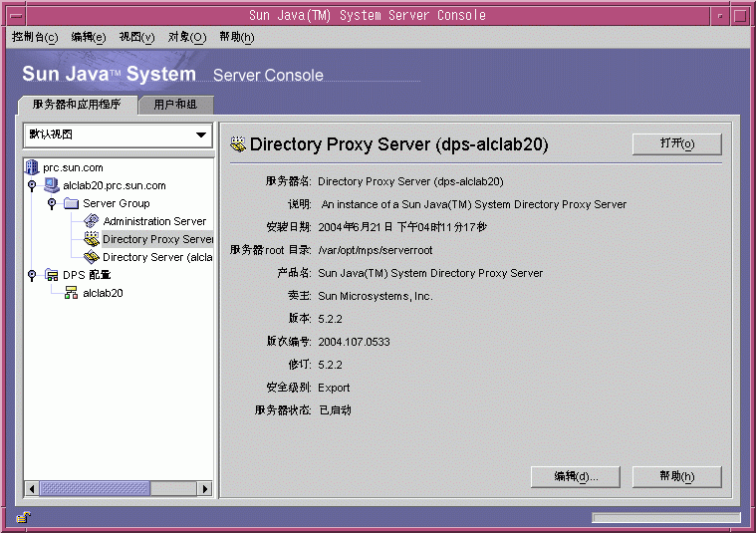The image size is (756, 533).
Task: Collapse the Server Group node
Action: tap(52, 203)
